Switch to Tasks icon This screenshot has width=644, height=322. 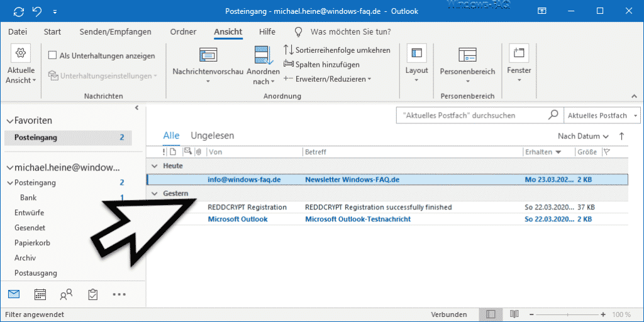[93, 294]
